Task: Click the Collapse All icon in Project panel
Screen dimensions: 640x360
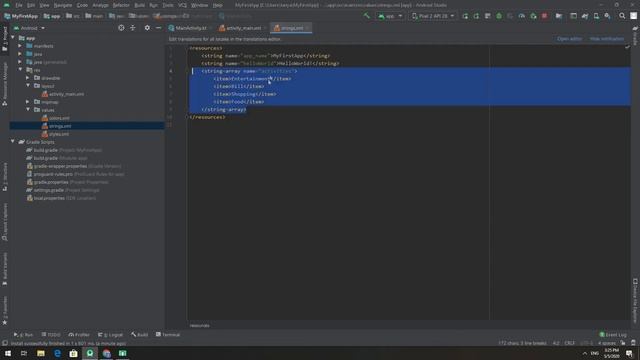Action: pyautogui.click(x=133, y=28)
